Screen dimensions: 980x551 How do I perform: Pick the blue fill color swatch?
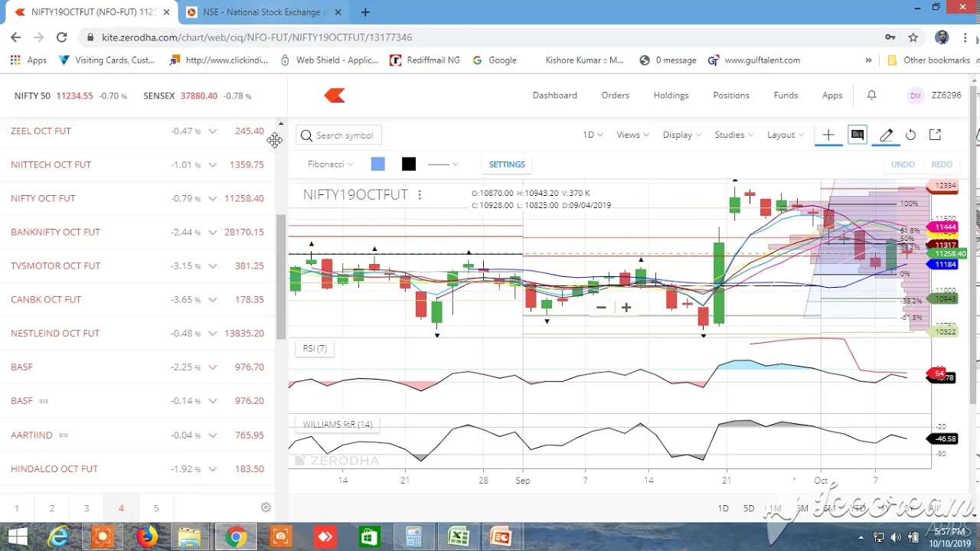[x=377, y=164]
